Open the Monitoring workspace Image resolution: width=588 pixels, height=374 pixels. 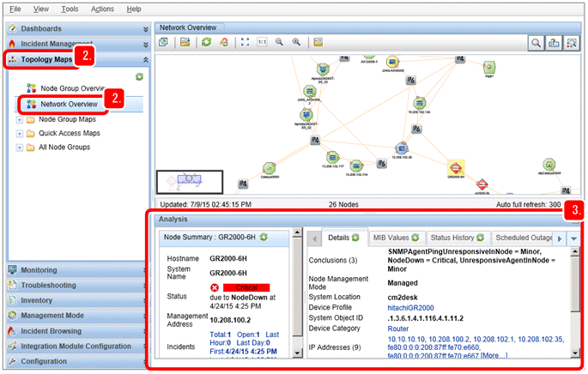pos(76,270)
